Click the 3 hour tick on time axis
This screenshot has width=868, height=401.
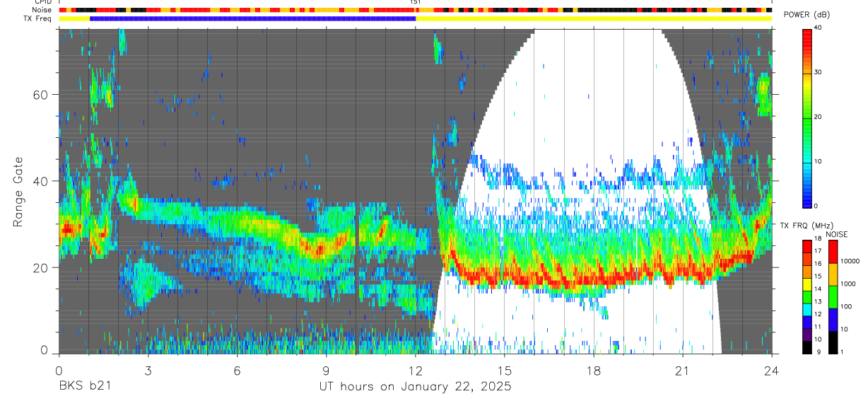148,369
